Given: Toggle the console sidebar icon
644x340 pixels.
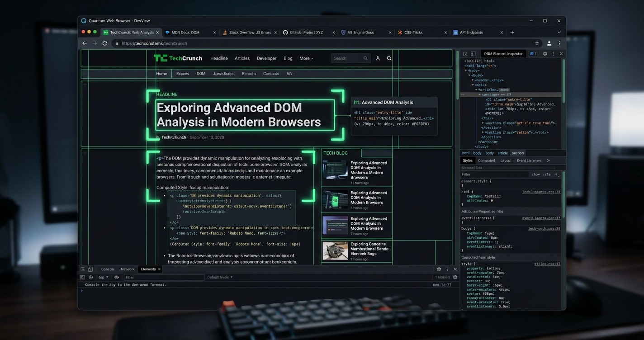Looking at the screenshot, I should [x=82, y=277].
